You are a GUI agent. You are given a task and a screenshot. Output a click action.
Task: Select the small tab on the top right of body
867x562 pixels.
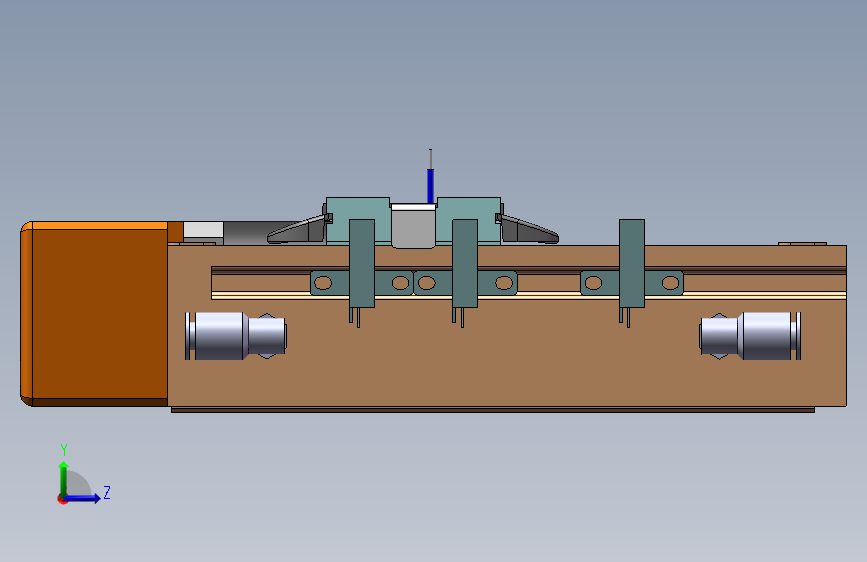(x=802, y=243)
